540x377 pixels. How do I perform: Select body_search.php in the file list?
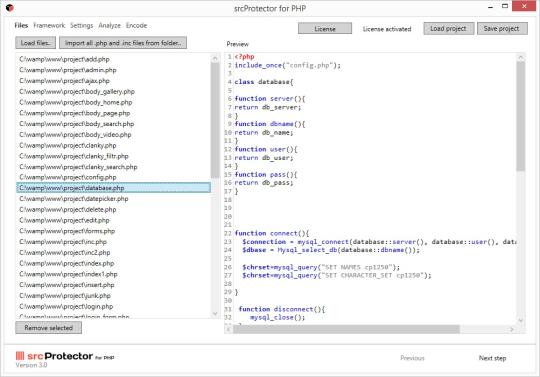tap(113, 124)
